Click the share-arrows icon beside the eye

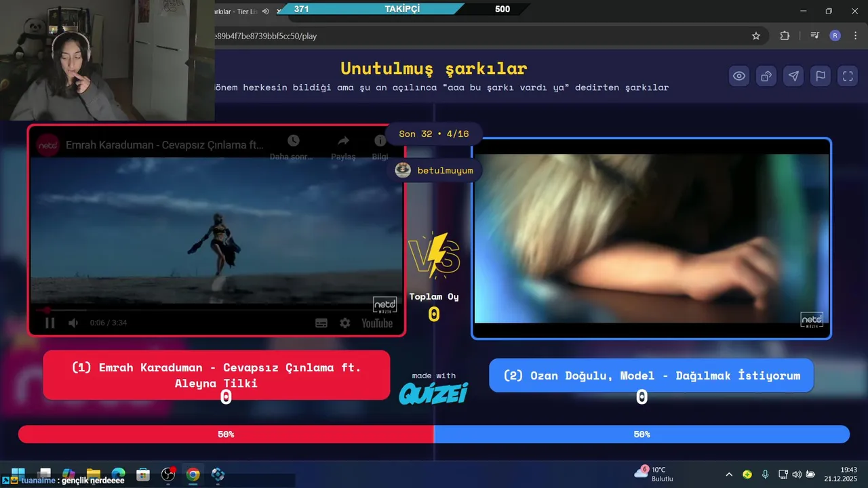pyautogui.click(x=766, y=76)
